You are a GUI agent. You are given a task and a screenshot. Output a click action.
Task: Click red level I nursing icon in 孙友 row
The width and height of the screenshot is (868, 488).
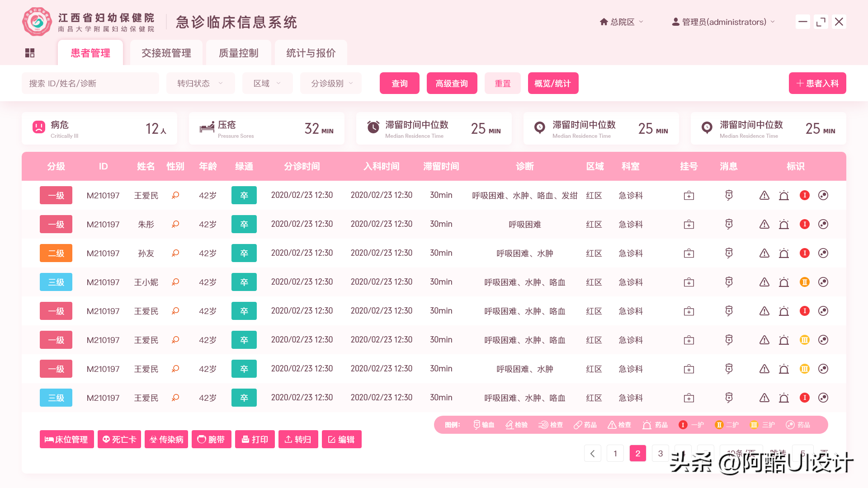(x=805, y=253)
